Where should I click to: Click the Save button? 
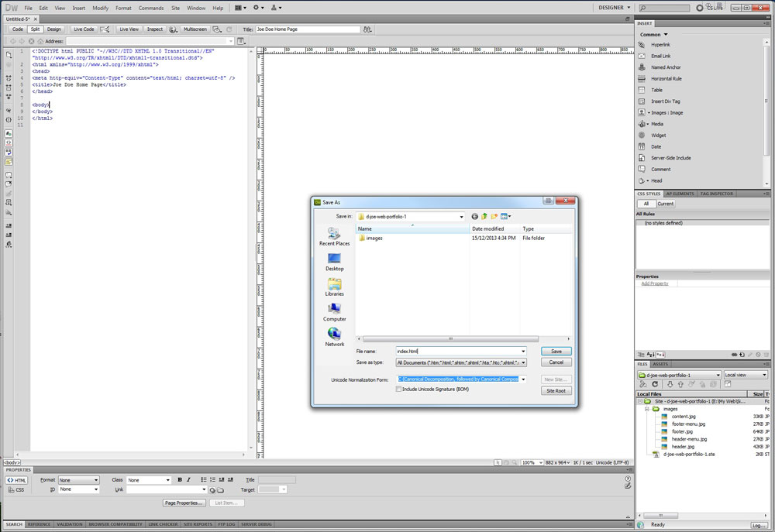(x=556, y=351)
